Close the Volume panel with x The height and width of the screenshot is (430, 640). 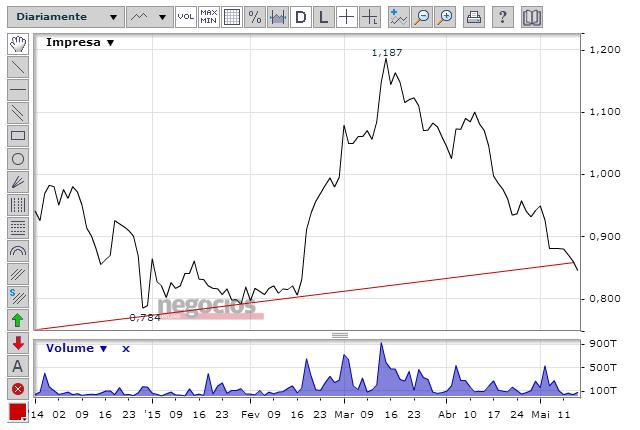(126, 349)
